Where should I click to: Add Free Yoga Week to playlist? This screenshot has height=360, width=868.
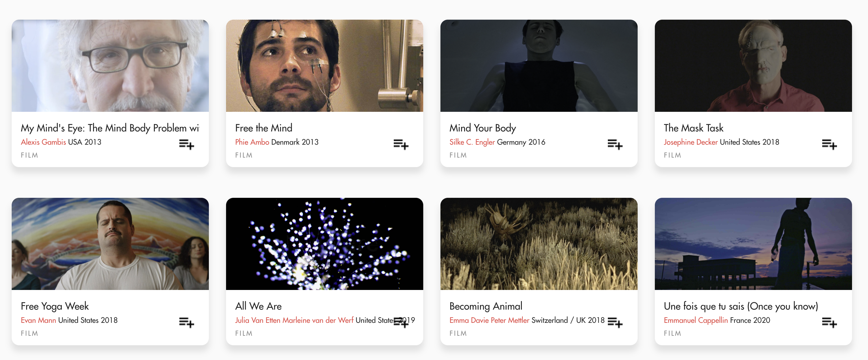[x=186, y=323]
